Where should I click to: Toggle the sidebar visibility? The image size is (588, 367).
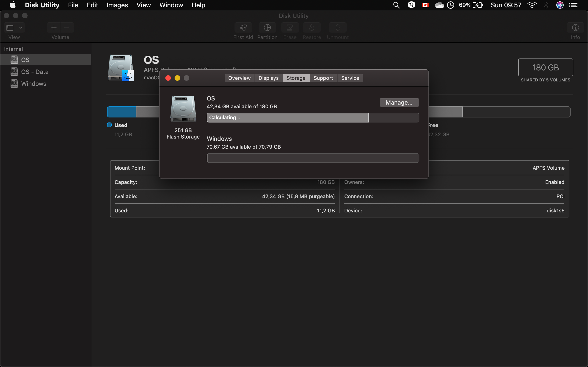point(10,28)
